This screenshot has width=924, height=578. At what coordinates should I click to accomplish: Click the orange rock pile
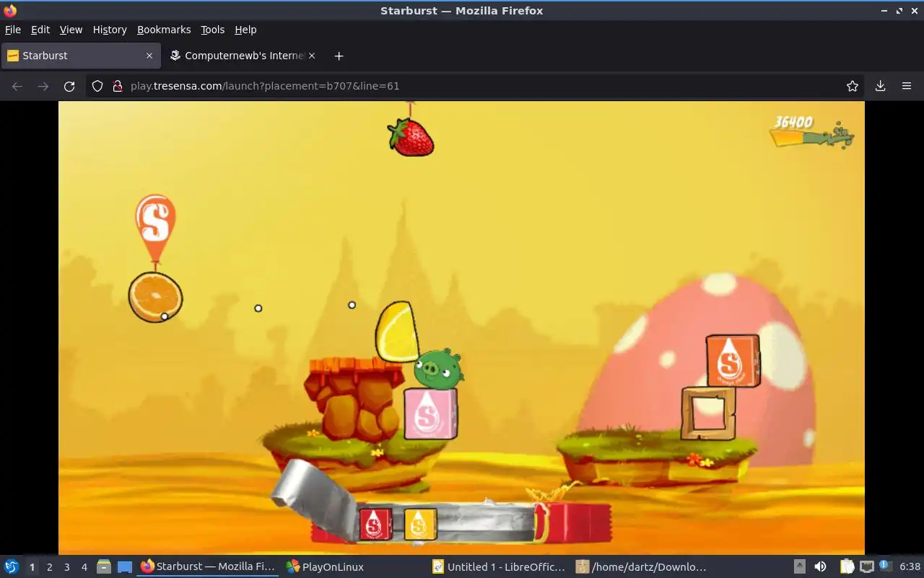[354, 399]
